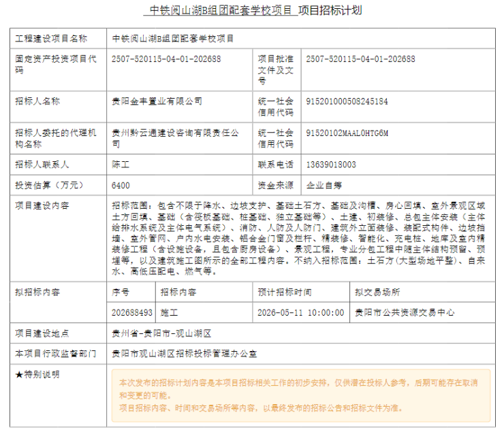Select the agency 贵州黔云通建设咨询有限责任公司
This screenshot has height=432, width=504.
(x=175, y=138)
